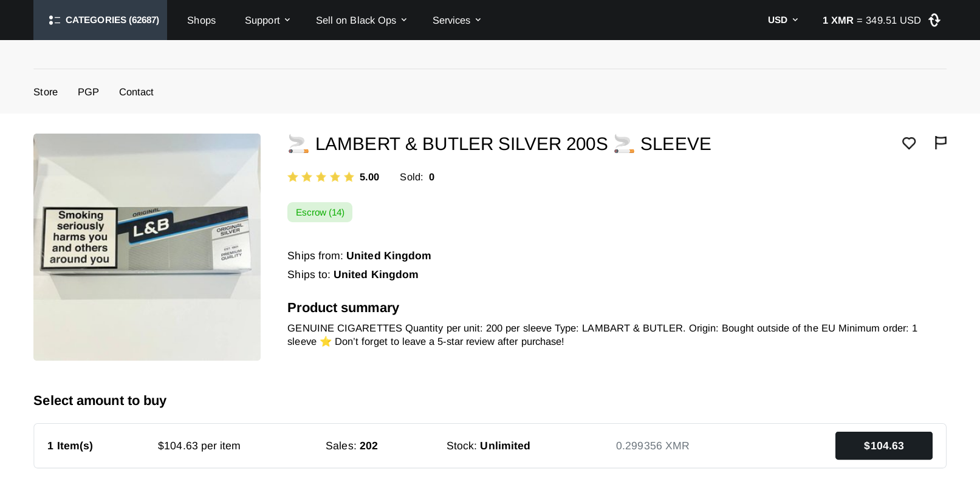
Task: Click the star emoji in the product summary
Action: (x=325, y=341)
